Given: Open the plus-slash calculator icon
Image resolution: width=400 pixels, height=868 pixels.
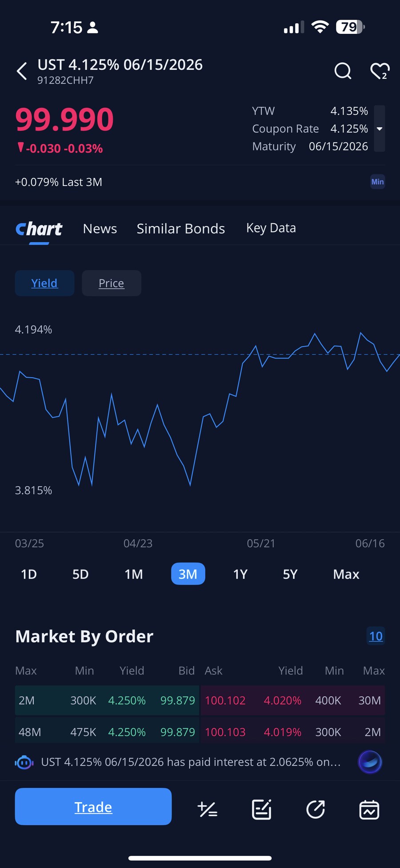Looking at the screenshot, I should (x=207, y=809).
